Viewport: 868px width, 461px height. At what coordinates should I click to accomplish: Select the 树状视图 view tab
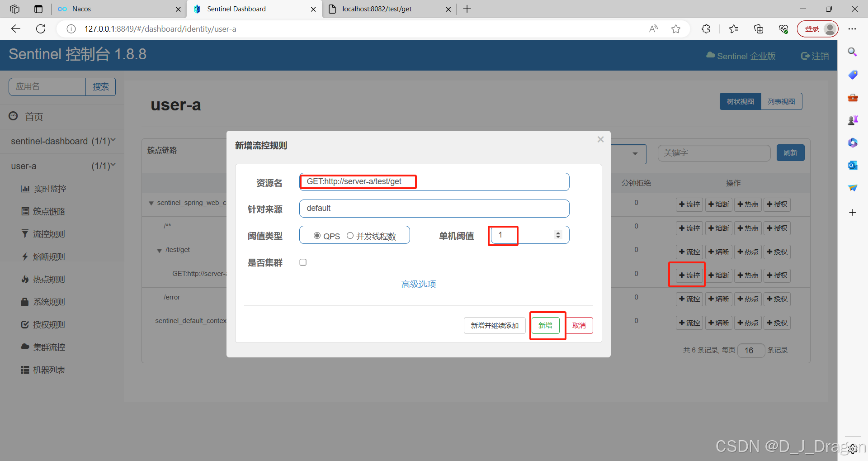click(741, 102)
